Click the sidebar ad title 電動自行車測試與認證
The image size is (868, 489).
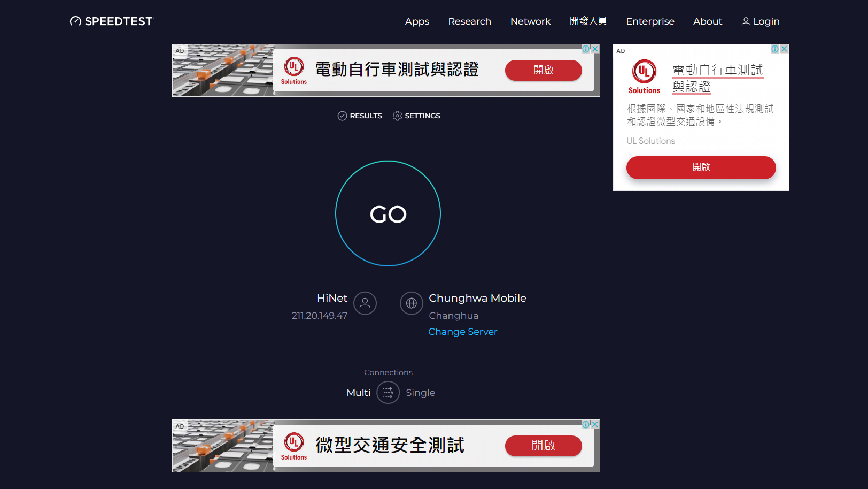click(x=718, y=78)
